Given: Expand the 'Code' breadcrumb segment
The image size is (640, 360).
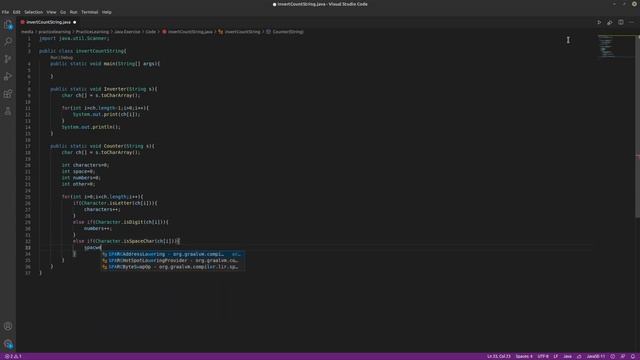Looking at the screenshot, I should [151, 32].
